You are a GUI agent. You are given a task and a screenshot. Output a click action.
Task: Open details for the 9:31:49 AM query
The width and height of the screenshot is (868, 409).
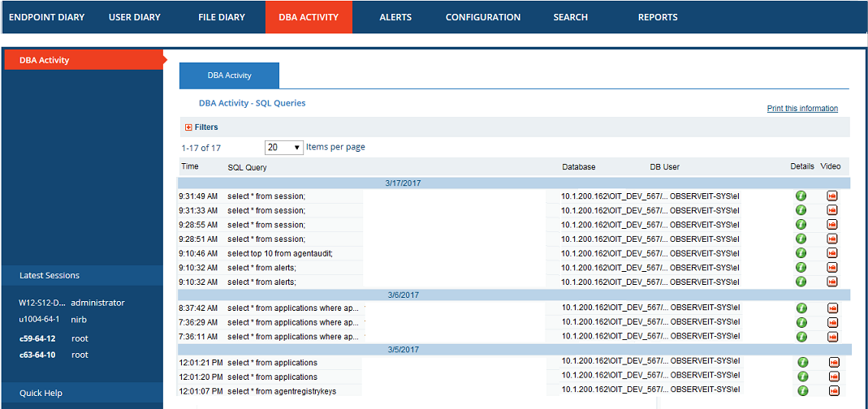pos(801,196)
